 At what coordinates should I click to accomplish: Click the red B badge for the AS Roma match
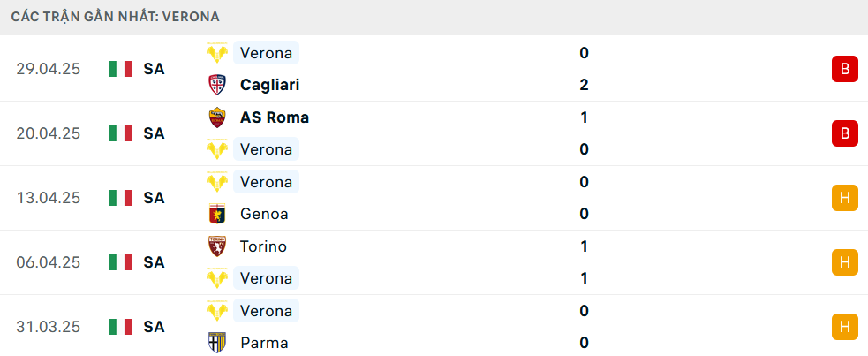tap(845, 133)
